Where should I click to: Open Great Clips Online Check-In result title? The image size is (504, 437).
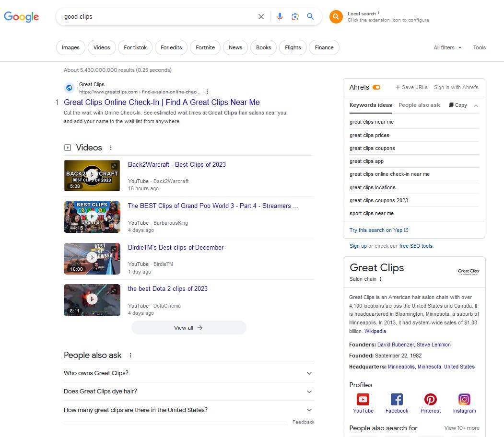click(162, 102)
